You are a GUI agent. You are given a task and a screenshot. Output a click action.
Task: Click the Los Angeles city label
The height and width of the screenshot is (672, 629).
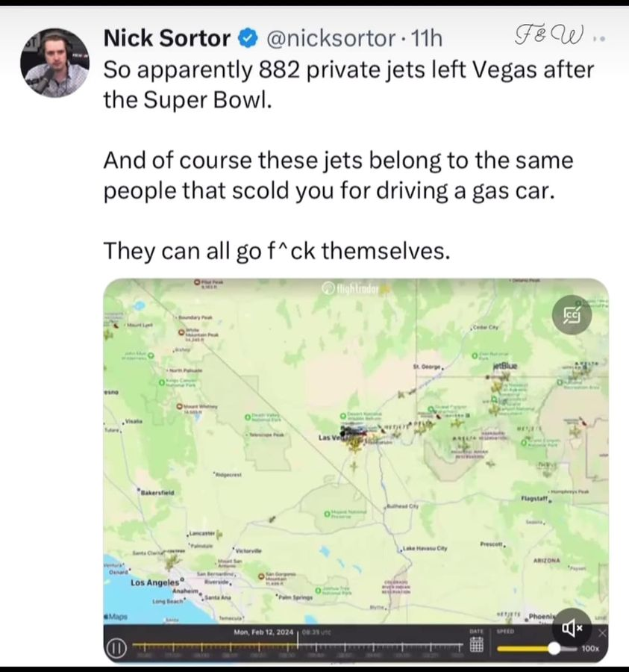pos(154,583)
